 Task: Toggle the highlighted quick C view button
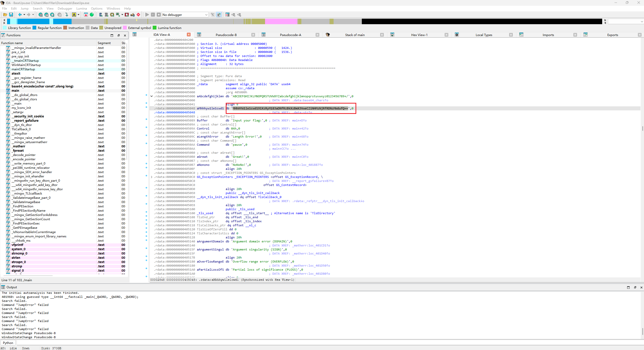click(x=219, y=15)
